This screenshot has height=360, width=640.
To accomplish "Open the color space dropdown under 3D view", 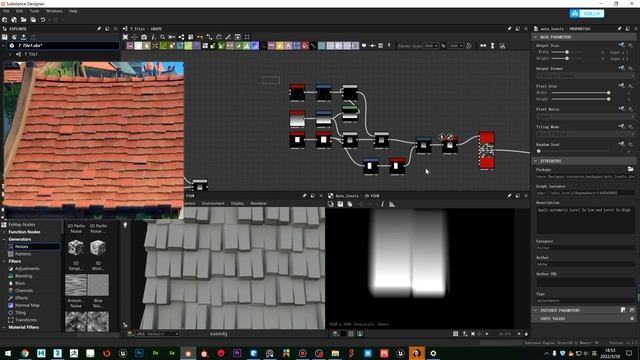I will (x=157, y=334).
